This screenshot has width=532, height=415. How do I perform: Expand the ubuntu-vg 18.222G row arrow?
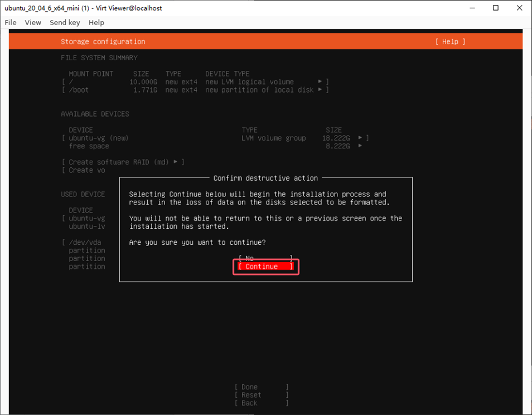[360, 138]
